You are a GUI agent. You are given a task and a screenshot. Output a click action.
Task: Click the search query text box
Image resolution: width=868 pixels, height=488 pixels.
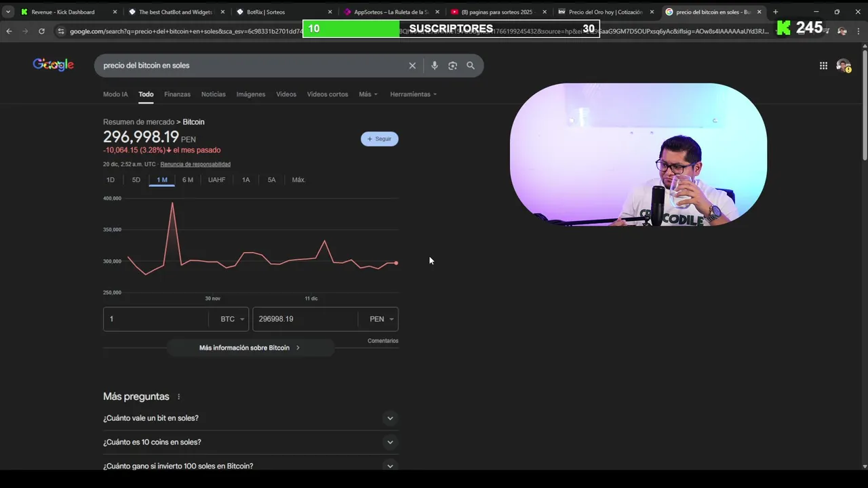(x=251, y=66)
